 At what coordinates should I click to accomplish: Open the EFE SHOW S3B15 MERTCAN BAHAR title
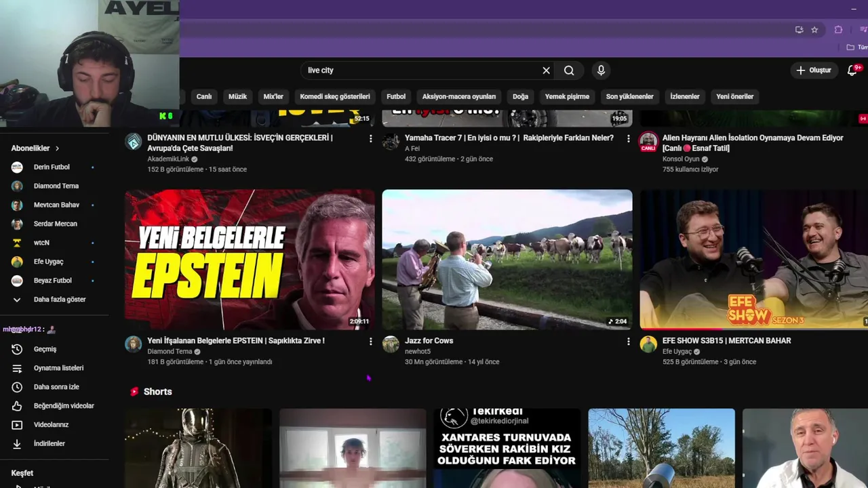[x=726, y=341]
